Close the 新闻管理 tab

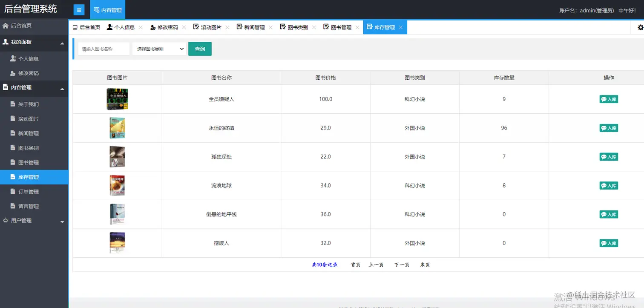(x=270, y=27)
